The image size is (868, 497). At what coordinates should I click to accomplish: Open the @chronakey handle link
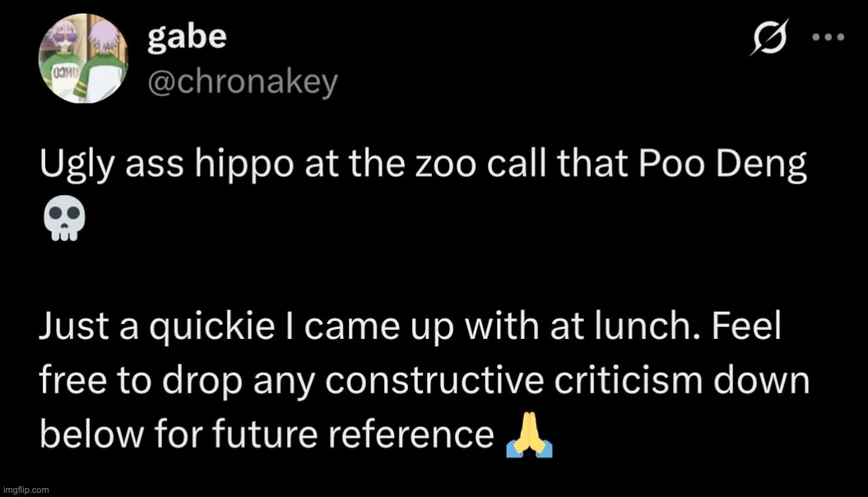coord(242,81)
